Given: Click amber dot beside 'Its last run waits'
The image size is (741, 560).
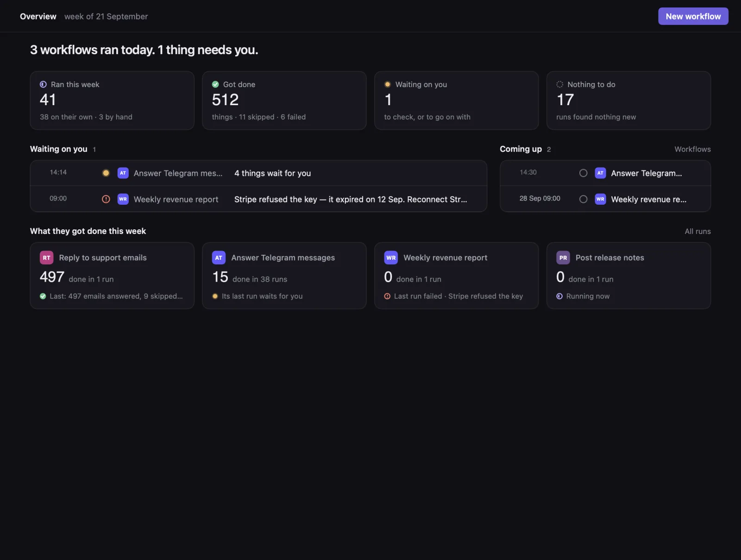Looking at the screenshot, I should pos(215,296).
